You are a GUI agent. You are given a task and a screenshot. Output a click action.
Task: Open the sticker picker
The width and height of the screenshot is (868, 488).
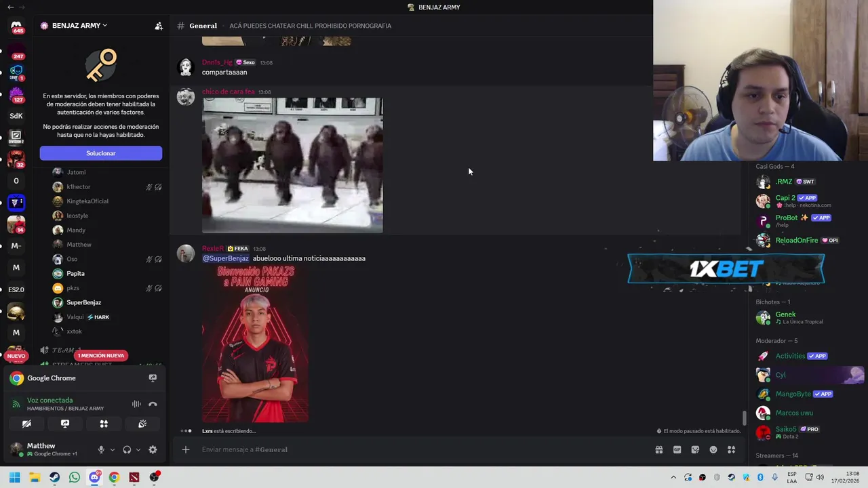tap(695, 449)
